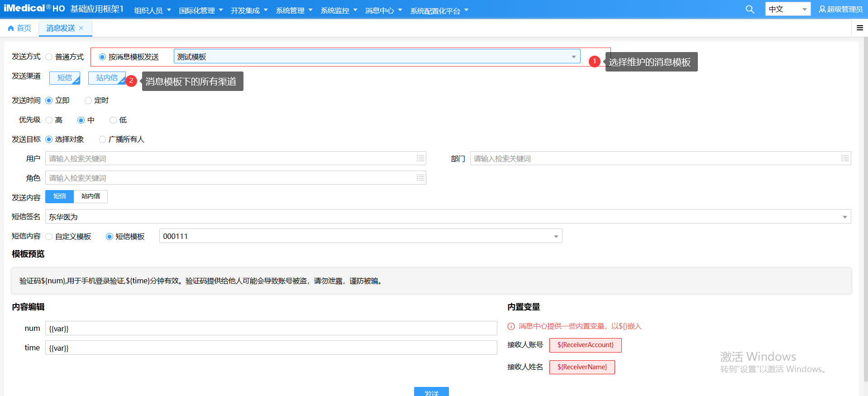Choose 定时 send time option
868x396 pixels.
(88, 100)
